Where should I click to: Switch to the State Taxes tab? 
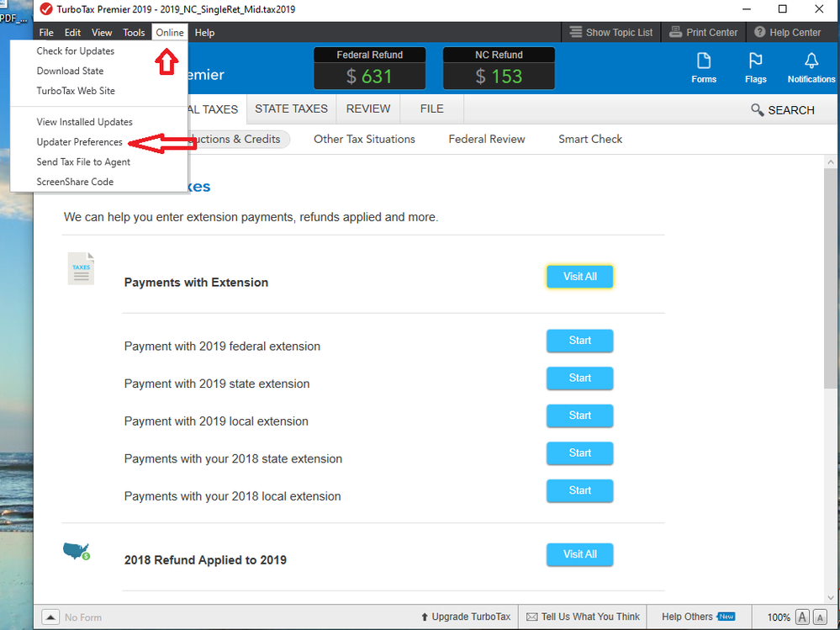coord(292,109)
